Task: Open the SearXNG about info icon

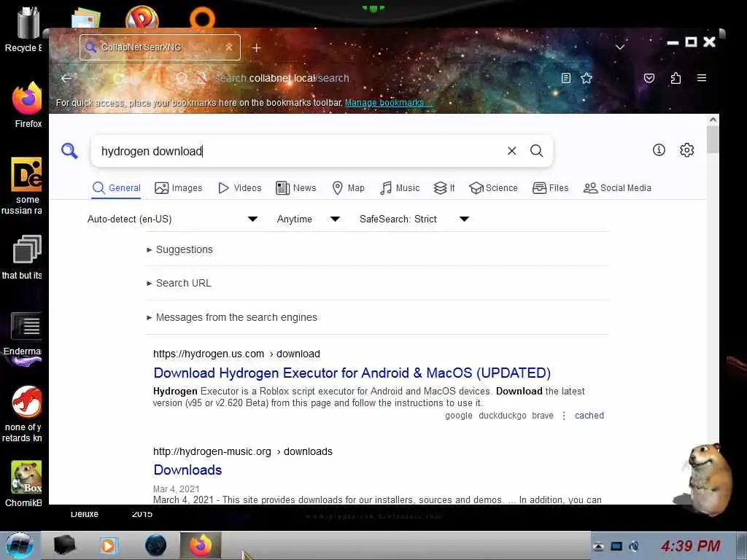Action: point(659,150)
